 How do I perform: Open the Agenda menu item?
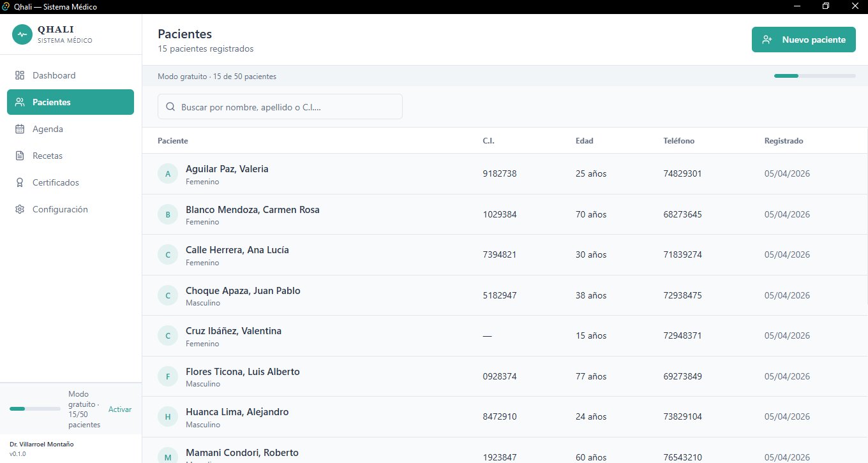pyautogui.click(x=48, y=129)
